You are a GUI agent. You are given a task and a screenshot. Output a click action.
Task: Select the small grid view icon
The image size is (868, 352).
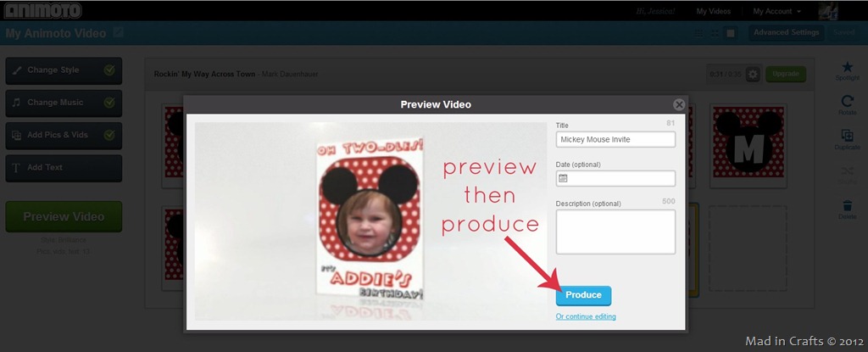699,33
